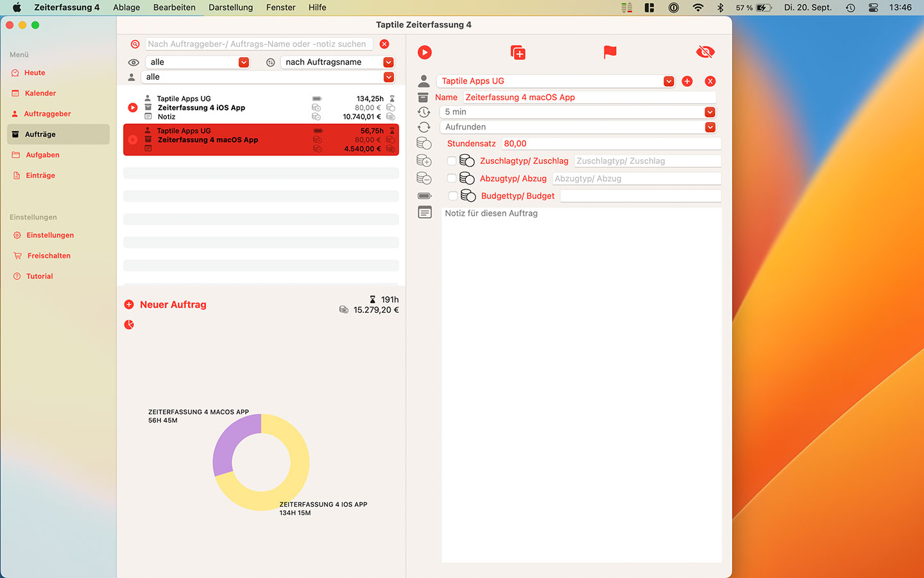Open the Taptile Apps UG client dropdown
Image resolution: width=924 pixels, height=578 pixels.
(556, 81)
